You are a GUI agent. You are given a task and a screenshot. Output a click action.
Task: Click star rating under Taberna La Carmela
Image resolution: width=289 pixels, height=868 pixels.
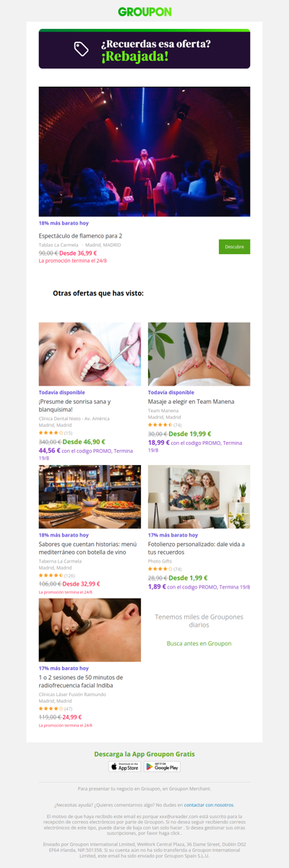(50, 575)
